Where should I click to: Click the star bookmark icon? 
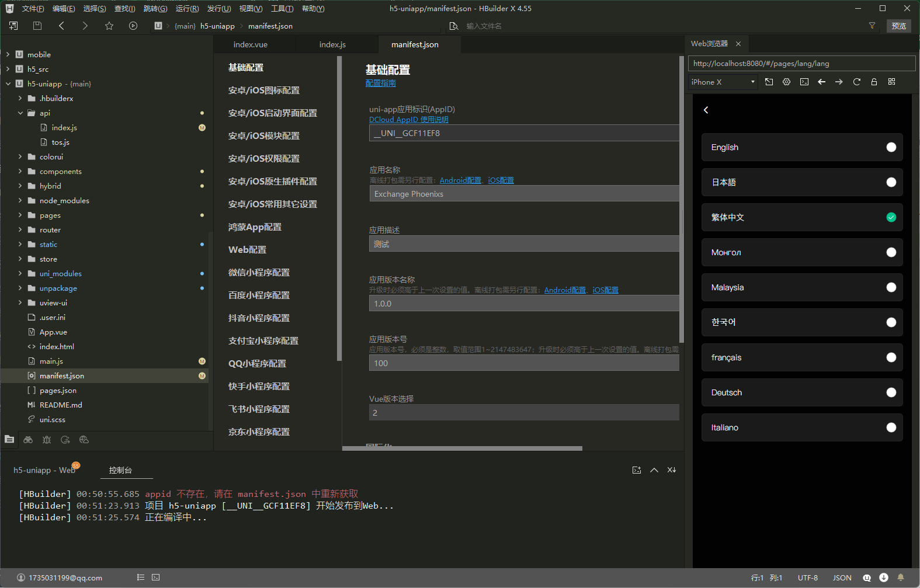[x=109, y=26]
